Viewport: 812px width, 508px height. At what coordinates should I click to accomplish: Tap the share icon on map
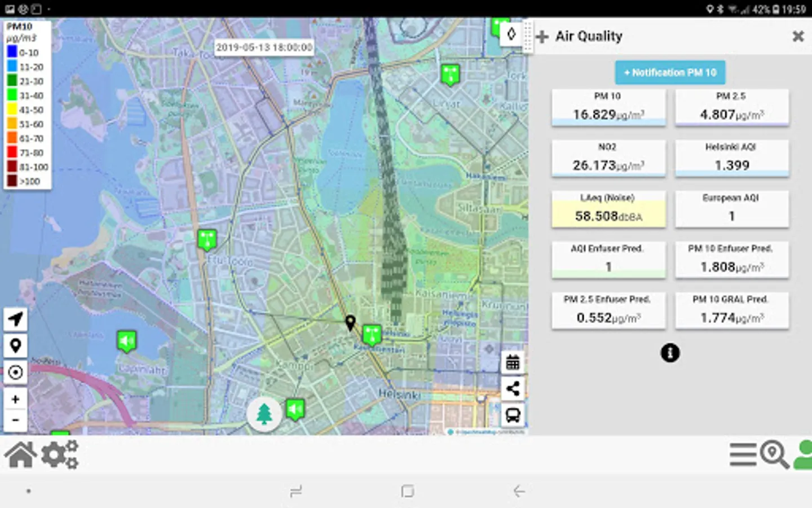click(x=513, y=388)
